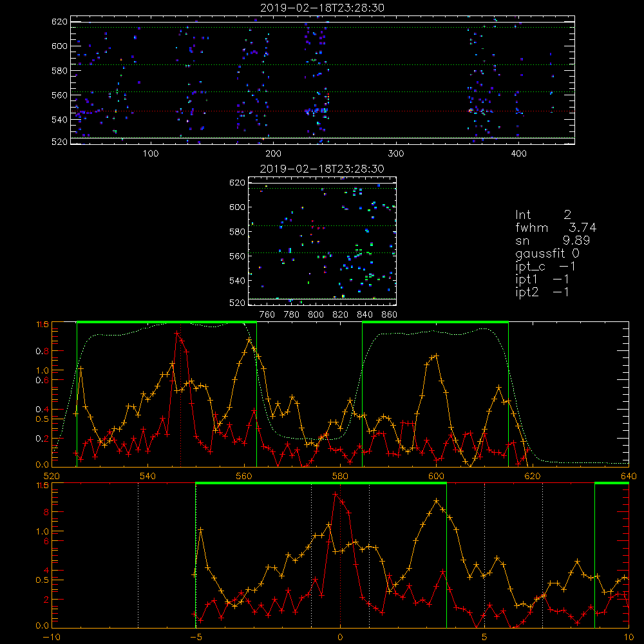Click x-axis tick label 820 on small image
The height and width of the screenshot is (644, 644).
(x=340, y=315)
